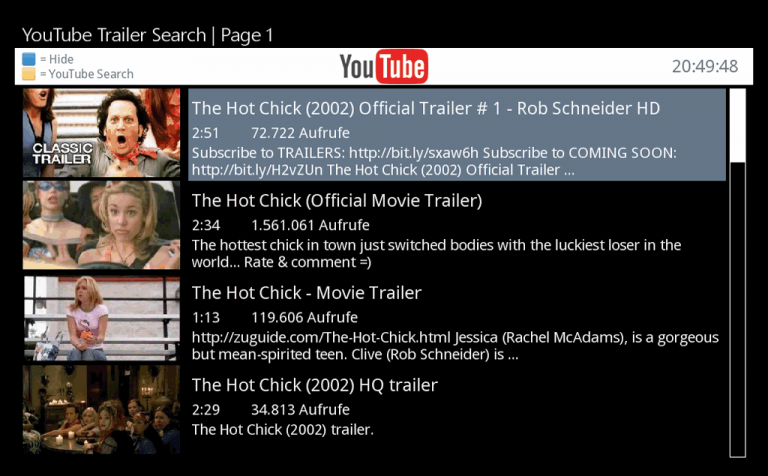Open thumbnail of girl sitting on bleachers

pos(101,318)
